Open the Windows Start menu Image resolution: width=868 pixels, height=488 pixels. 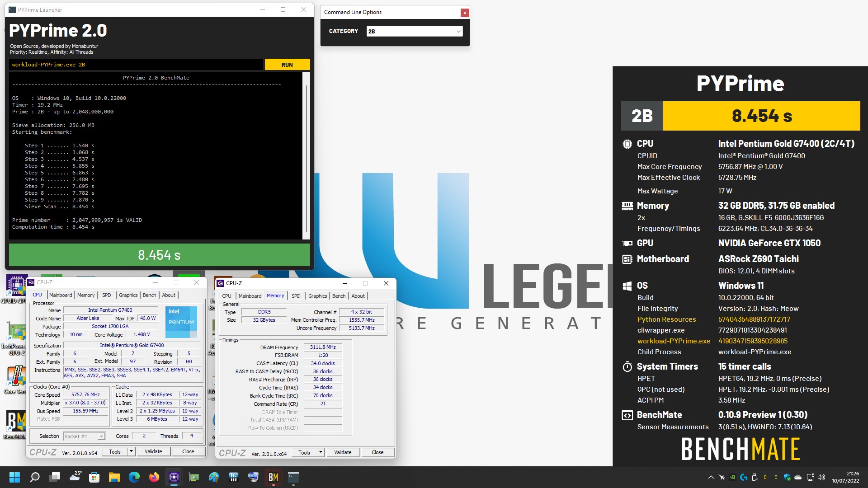point(14,477)
